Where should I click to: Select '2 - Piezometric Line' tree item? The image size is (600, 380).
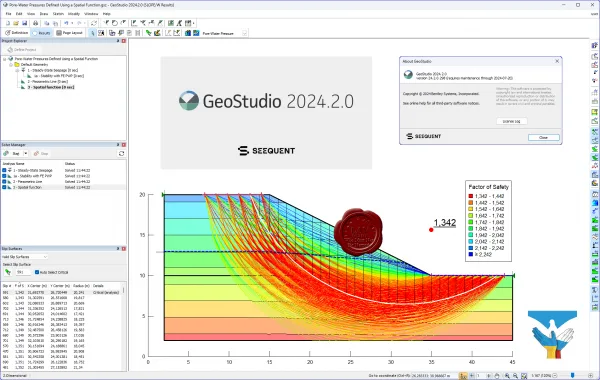coord(47,82)
